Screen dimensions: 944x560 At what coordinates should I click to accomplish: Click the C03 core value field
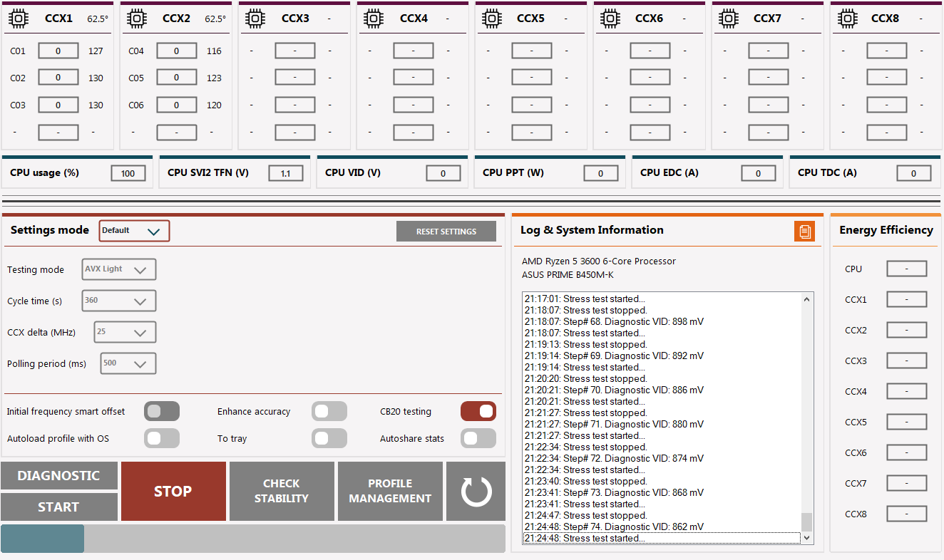(x=58, y=105)
